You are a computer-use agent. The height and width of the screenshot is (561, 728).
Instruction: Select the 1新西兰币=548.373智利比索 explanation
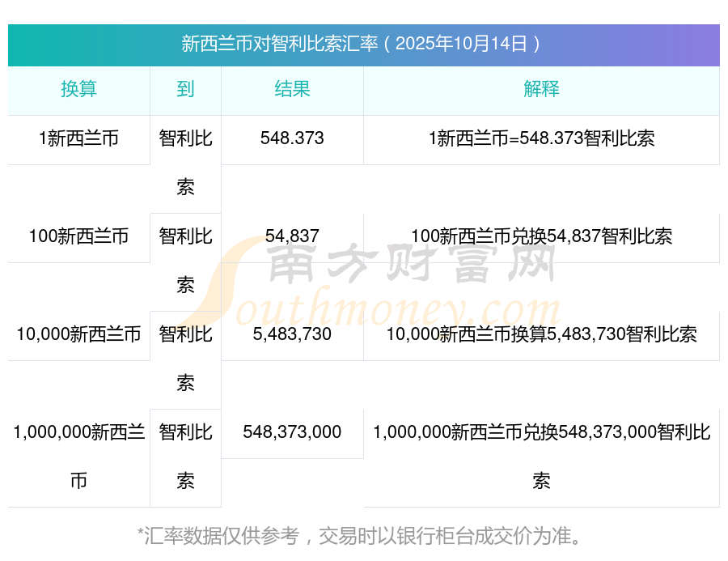coord(541,138)
